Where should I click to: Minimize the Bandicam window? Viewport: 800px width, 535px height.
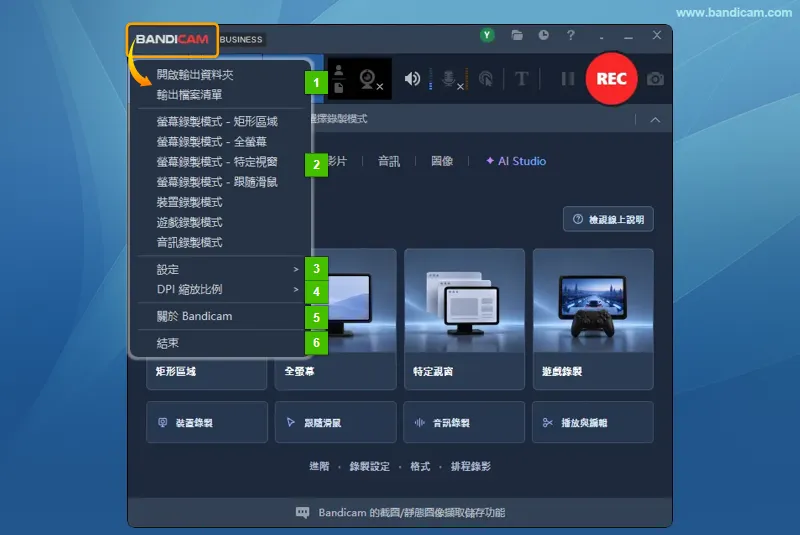pos(629,36)
